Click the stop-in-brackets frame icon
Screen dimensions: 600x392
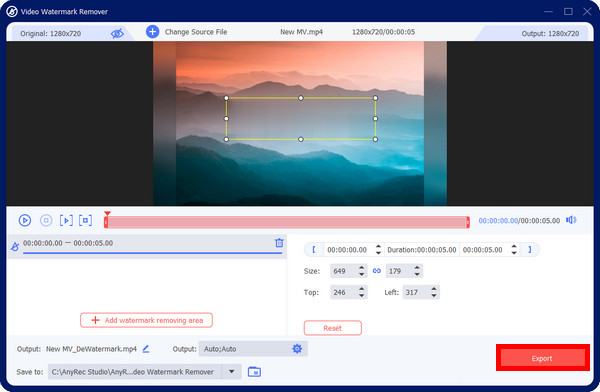tap(85, 220)
